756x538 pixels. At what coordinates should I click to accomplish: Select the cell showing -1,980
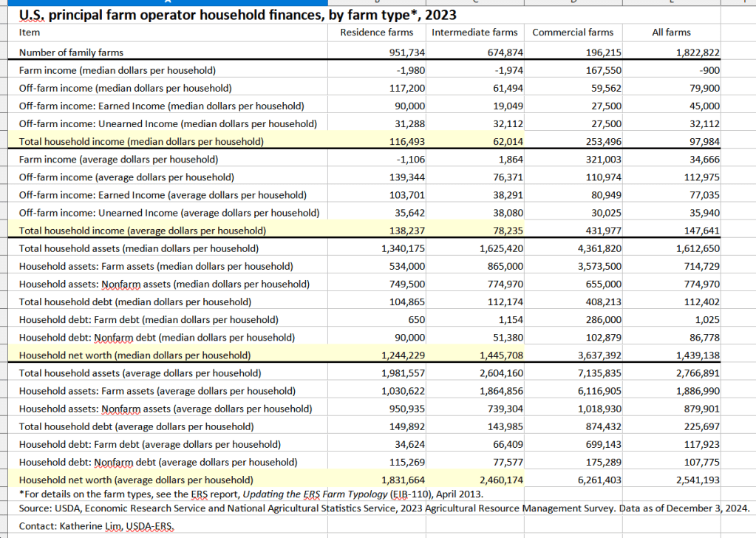377,70
